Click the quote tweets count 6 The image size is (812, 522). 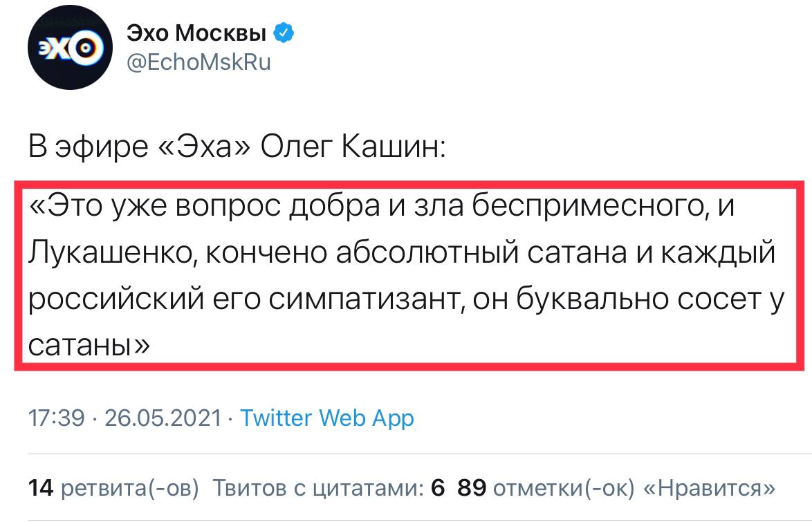(437, 488)
